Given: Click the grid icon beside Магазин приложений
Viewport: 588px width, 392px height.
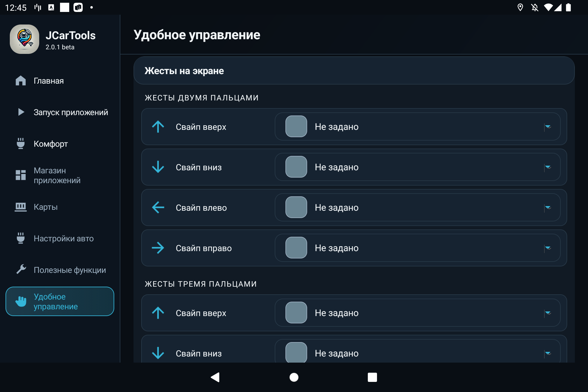Looking at the screenshot, I should coord(21,175).
